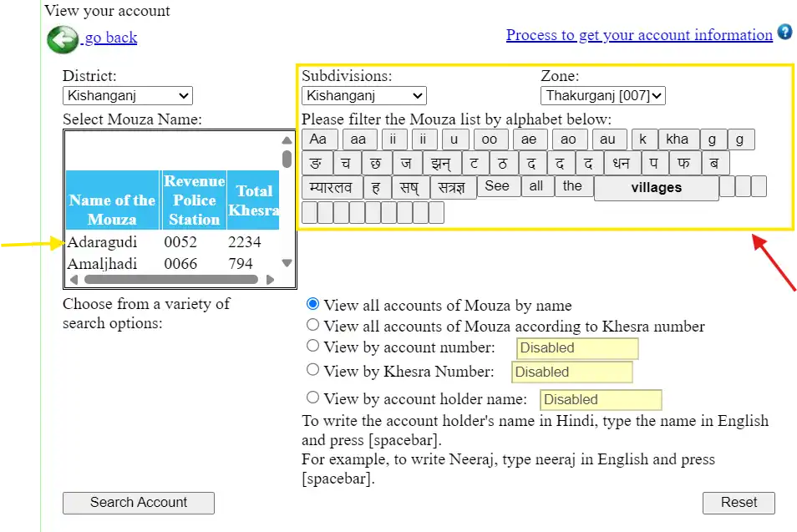Click the mouza list scroll up arrow

(287, 139)
